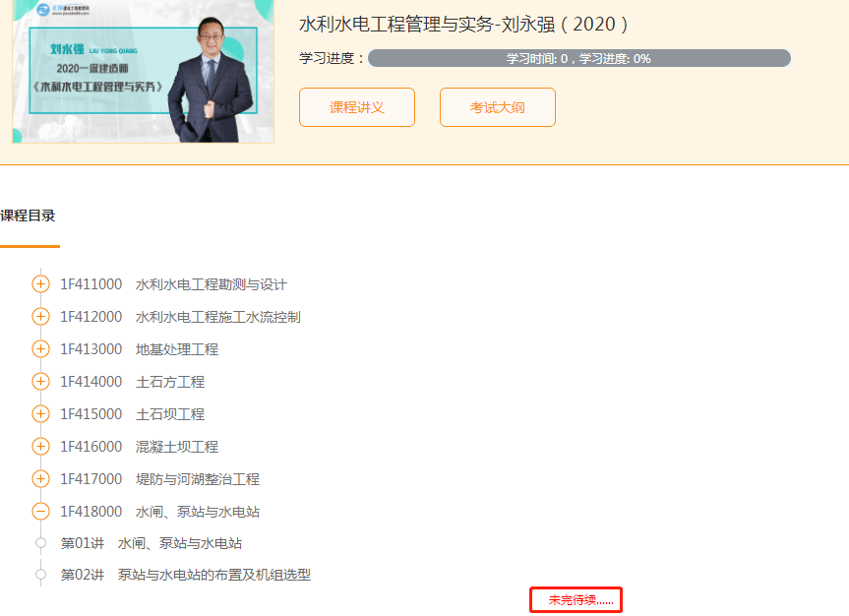Expand the 1F412000 chapter plus icon

click(x=40, y=317)
